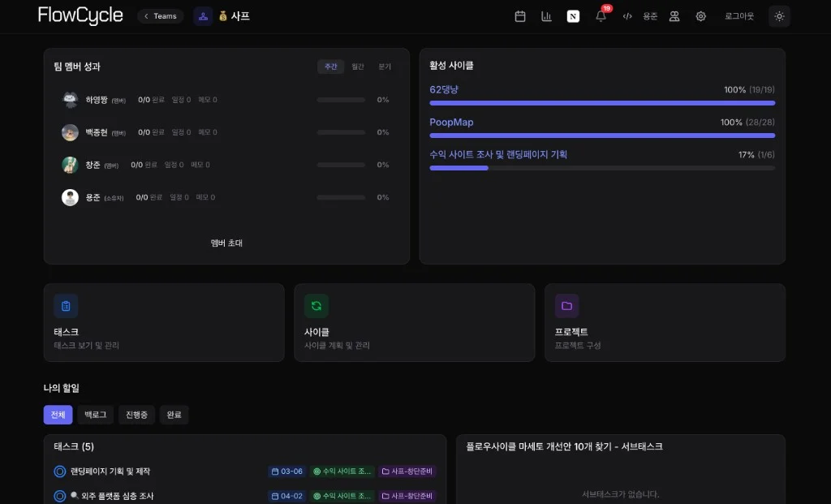The height and width of the screenshot is (504, 831).
Task: Toggle the dark mode theme switch
Action: point(778,15)
